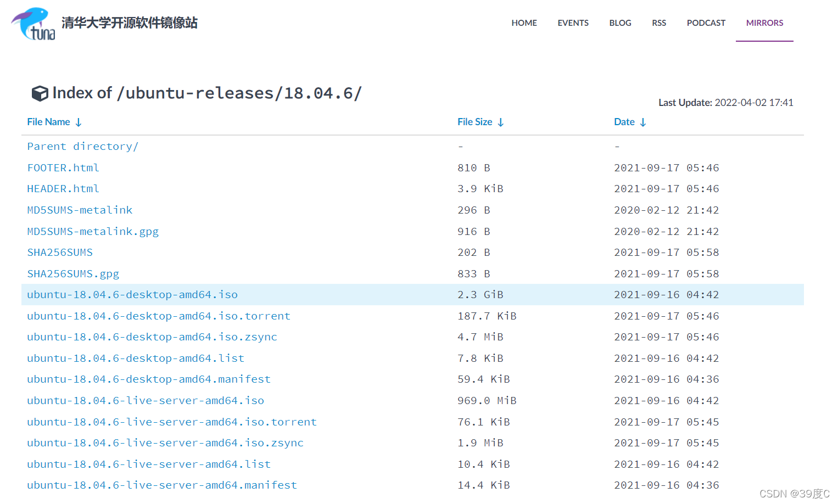Click the 76.1 KiB size value

(x=484, y=422)
